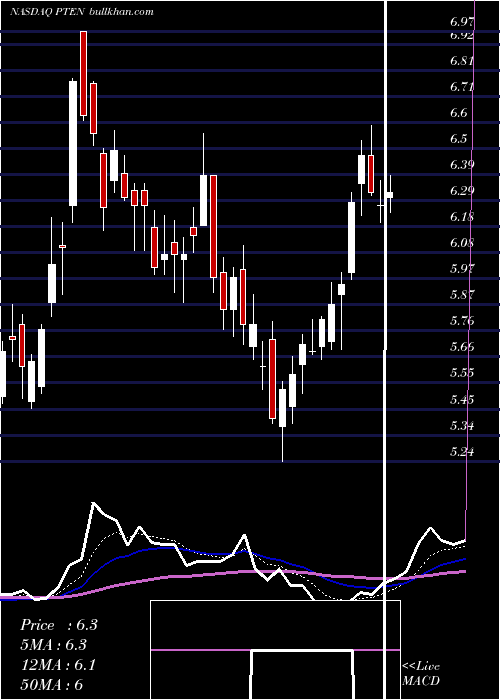
Task: Click the 5.76 price axis label
Action: (x=462, y=321)
